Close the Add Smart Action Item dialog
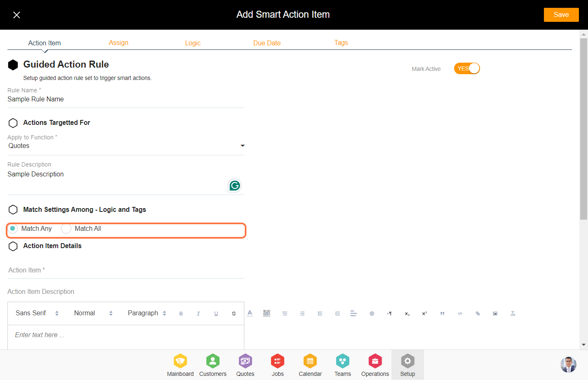The height and width of the screenshot is (380, 588). 16,15
